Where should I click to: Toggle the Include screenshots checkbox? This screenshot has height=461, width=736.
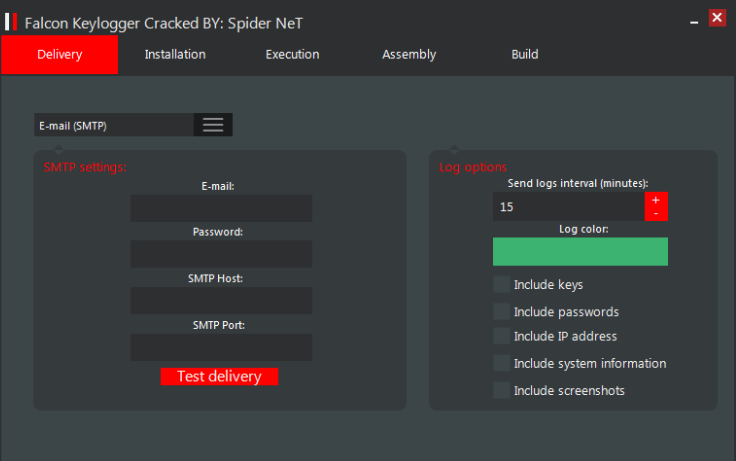(501, 390)
